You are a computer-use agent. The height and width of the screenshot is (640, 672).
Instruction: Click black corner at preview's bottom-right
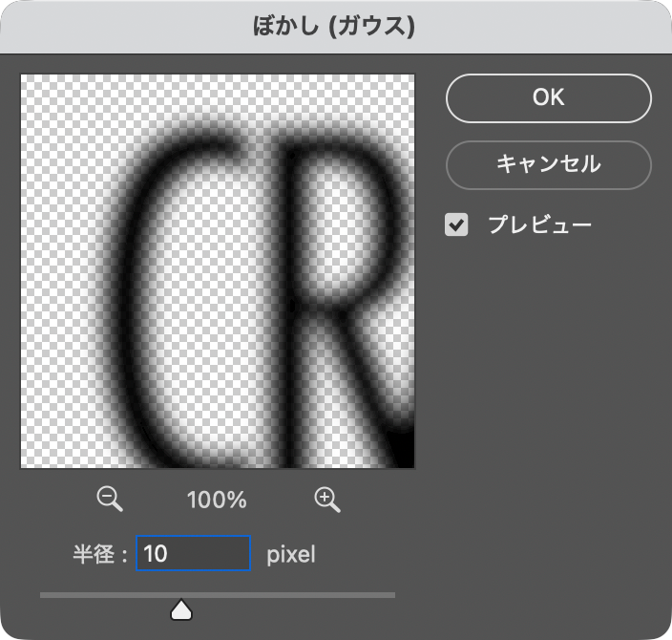click(405, 457)
